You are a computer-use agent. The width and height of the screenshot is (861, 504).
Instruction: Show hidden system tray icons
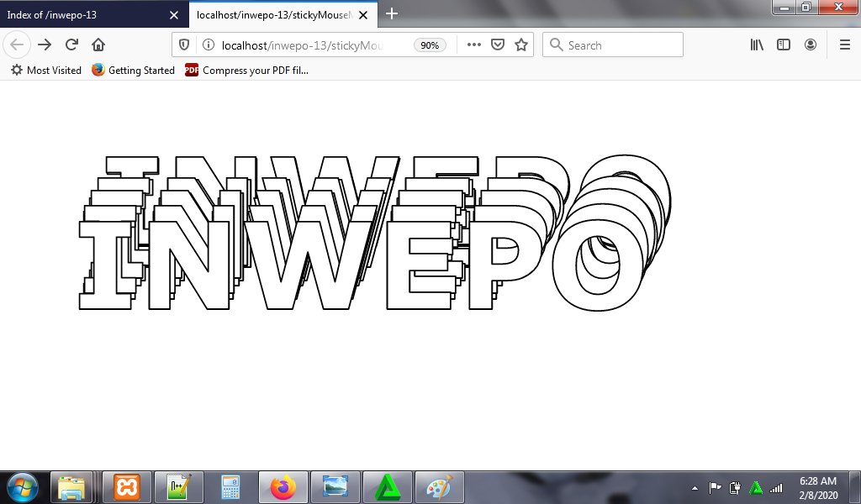[x=695, y=487]
